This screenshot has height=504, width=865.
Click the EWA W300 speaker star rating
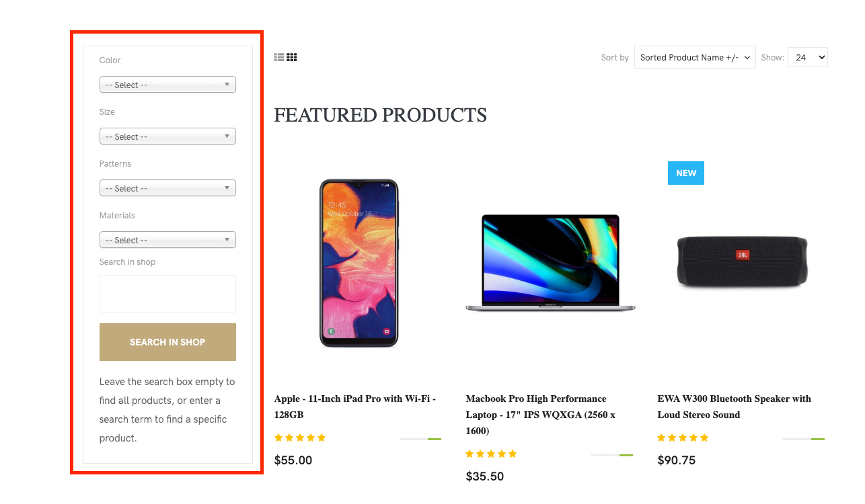tap(683, 438)
